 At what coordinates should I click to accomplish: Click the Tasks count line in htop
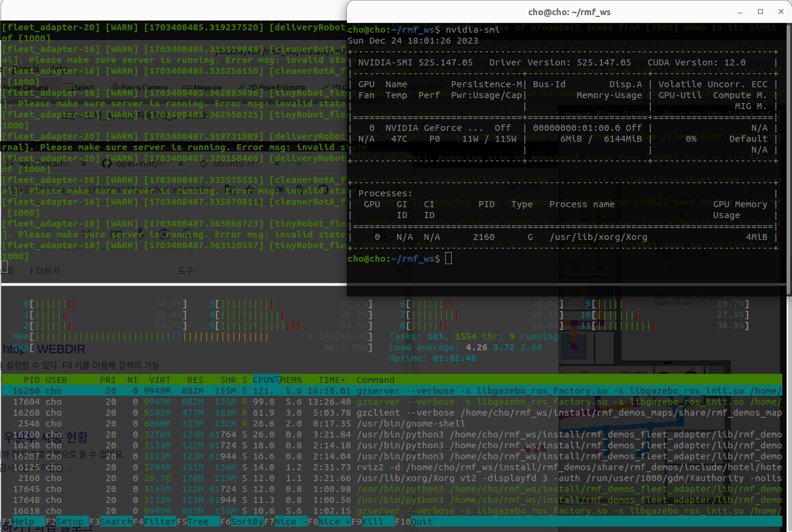tap(474, 336)
